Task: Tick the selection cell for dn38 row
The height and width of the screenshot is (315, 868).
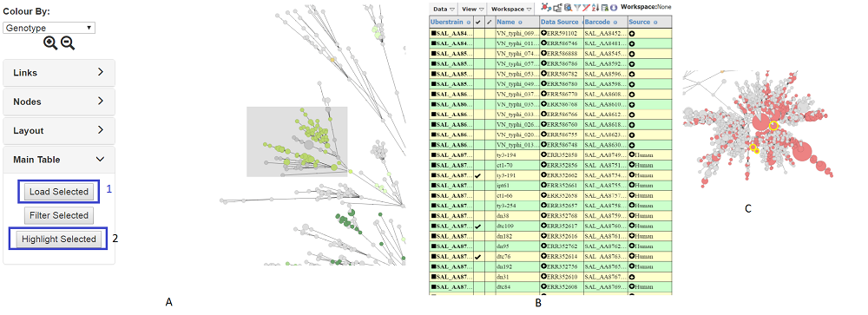Action: coord(478,216)
